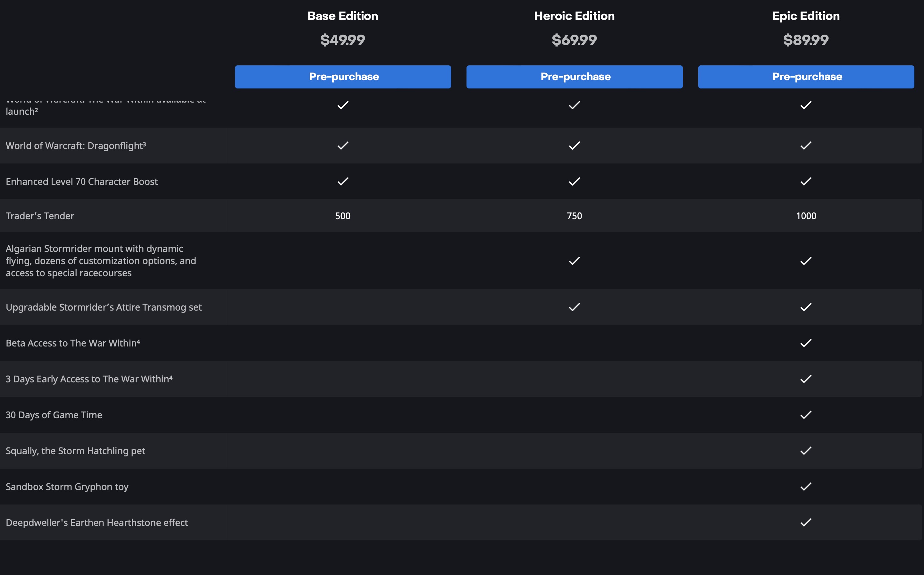Click Heroic checkmark for available at launch row
The width and height of the screenshot is (924, 575).
(575, 105)
